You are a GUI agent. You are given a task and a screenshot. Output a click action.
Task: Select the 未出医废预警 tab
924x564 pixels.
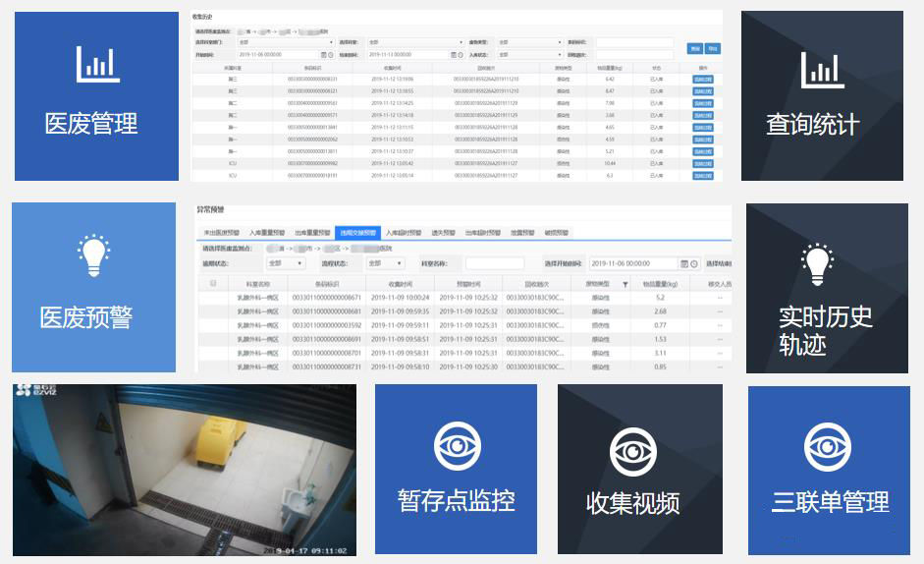221,233
